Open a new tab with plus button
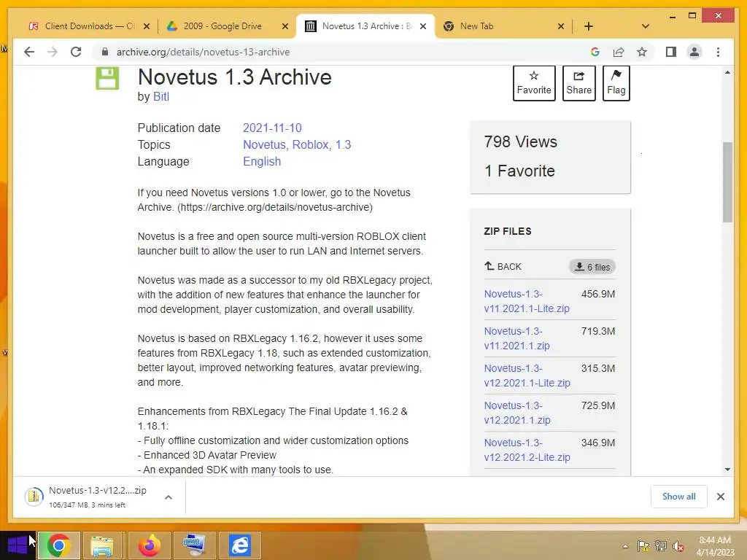This screenshot has width=747, height=560. coord(589,26)
